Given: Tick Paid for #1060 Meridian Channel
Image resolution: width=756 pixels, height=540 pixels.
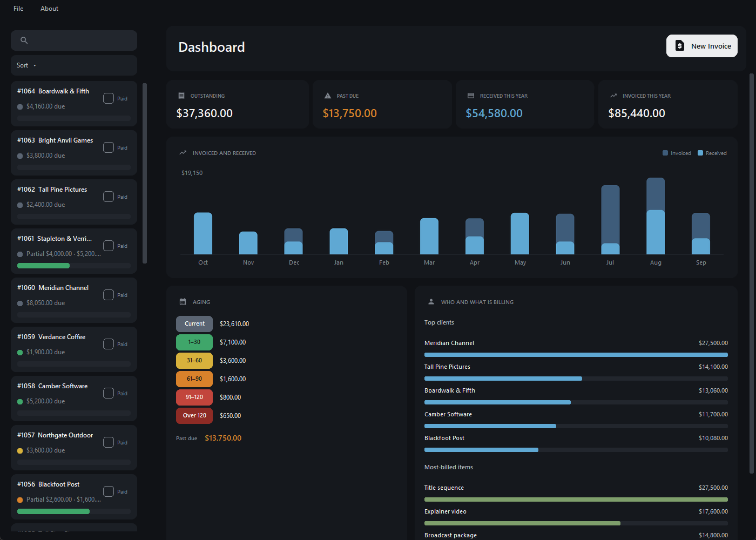Looking at the screenshot, I should point(109,295).
